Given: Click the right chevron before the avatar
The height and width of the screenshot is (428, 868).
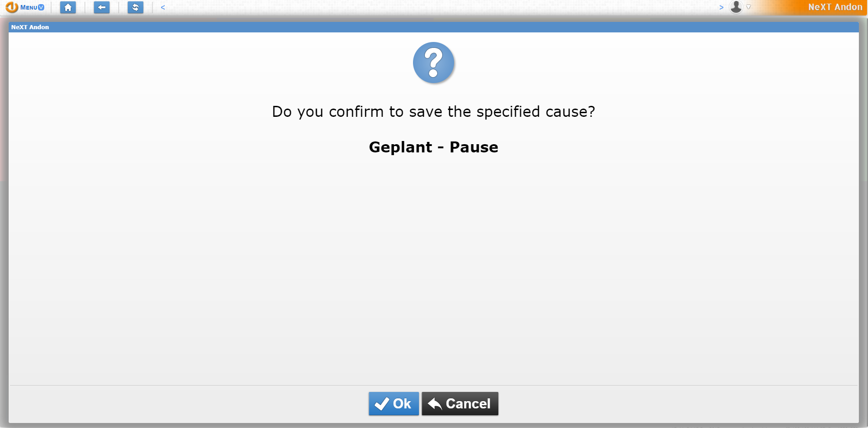Looking at the screenshot, I should coord(722,7).
